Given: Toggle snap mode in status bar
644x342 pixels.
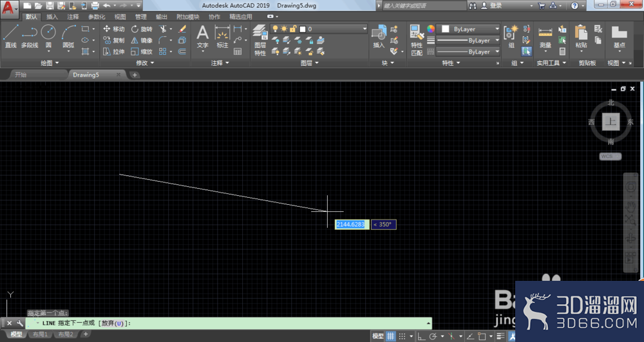Looking at the screenshot, I should [x=402, y=336].
